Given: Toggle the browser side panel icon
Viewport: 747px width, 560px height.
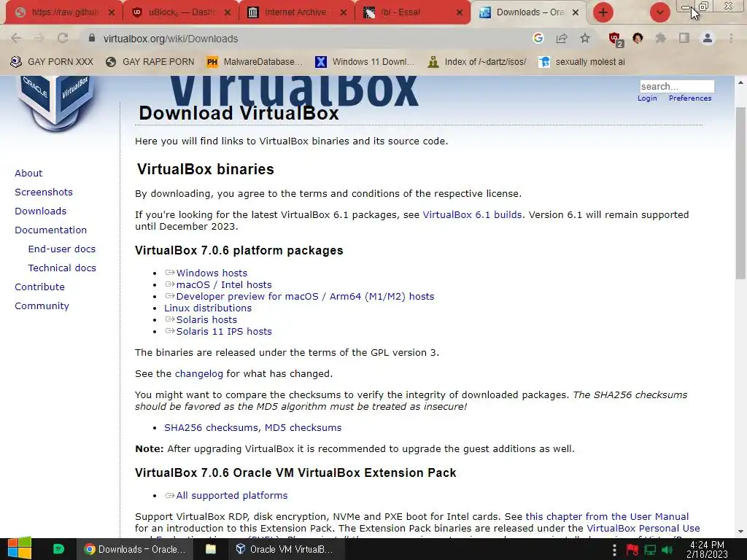Looking at the screenshot, I should pos(684,38).
